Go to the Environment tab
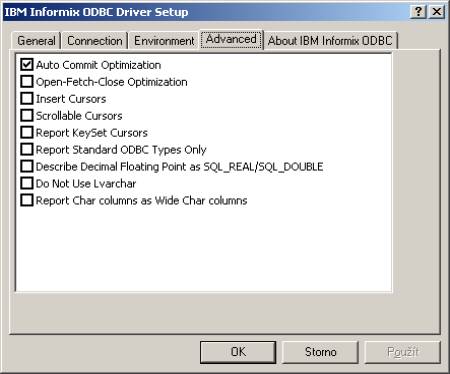The image size is (450, 374). pos(164,41)
